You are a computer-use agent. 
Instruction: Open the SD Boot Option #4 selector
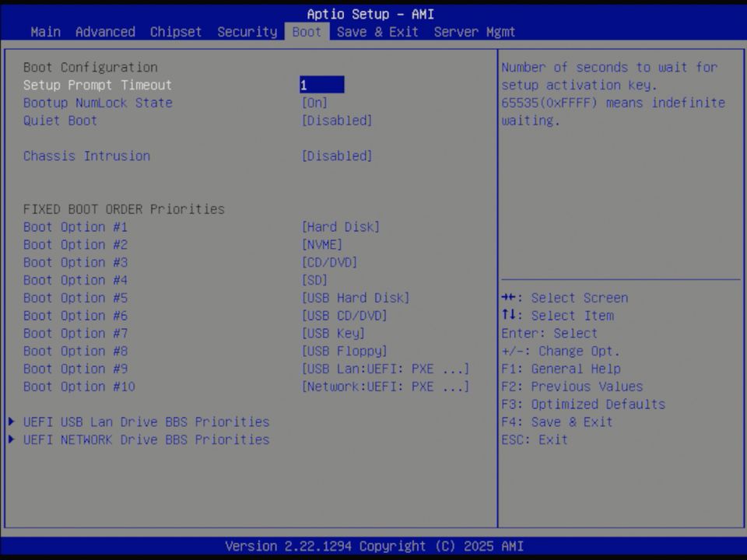pyautogui.click(x=314, y=280)
